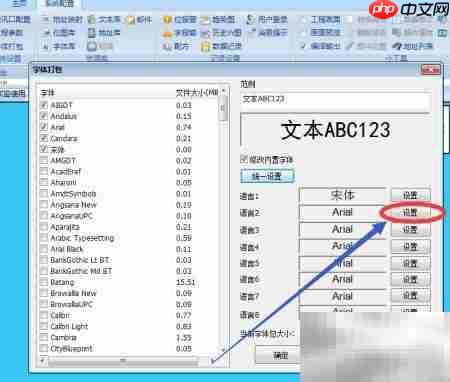Check the Arabic Typesetting font checkbox
This screenshot has height=382, width=450.
pyautogui.click(x=44, y=238)
